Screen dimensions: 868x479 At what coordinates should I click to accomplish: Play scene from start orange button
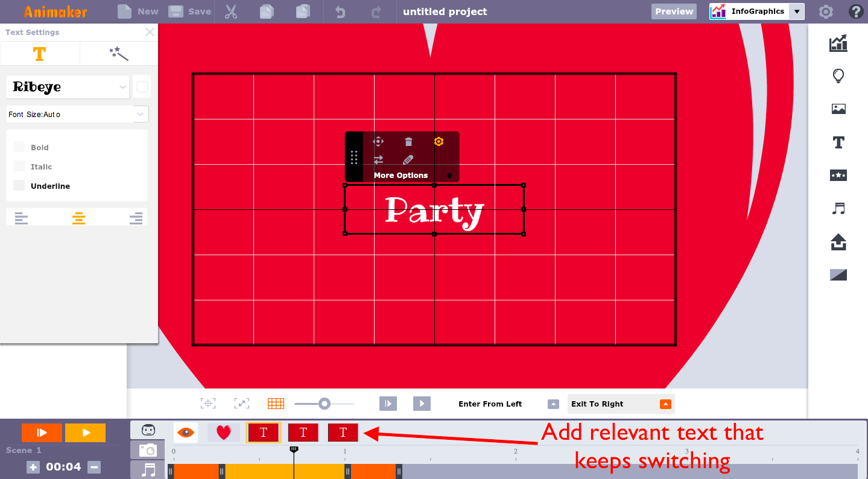pyautogui.click(x=42, y=433)
